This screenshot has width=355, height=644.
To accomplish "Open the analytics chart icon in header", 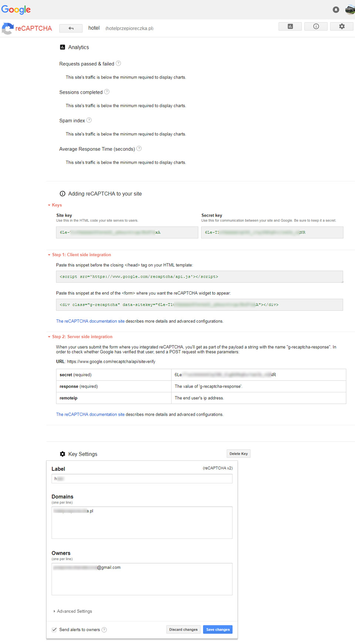I will [x=290, y=26].
